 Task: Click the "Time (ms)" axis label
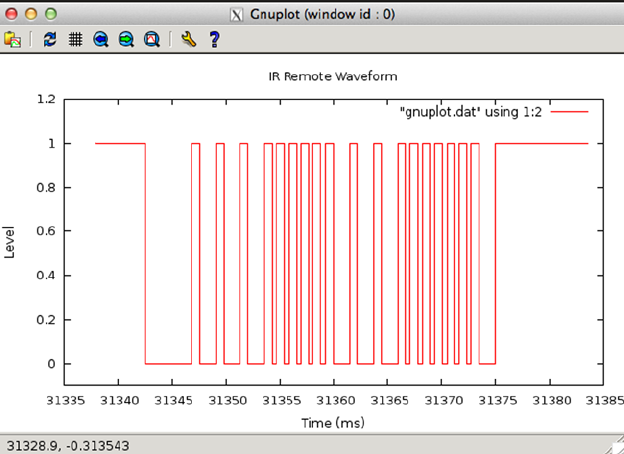pos(333,423)
